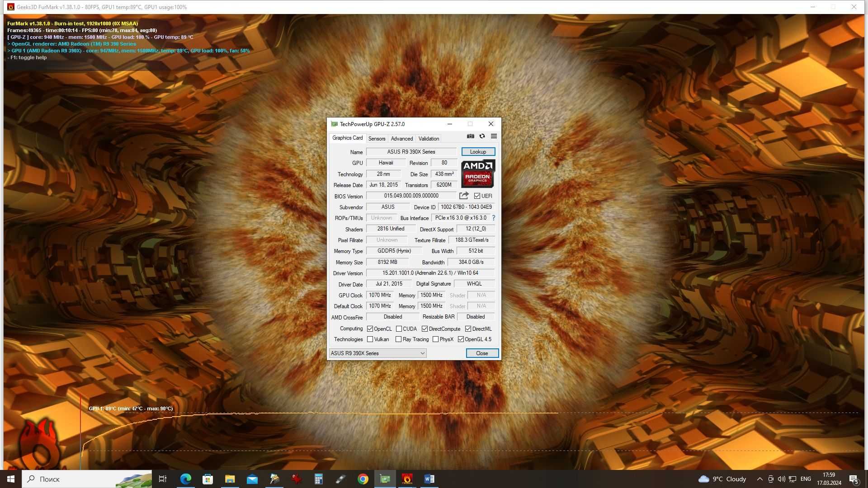Viewport: 868px width, 488px height.
Task: Click the Bus Width 512 bit value
Action: (x=476, y=251)
